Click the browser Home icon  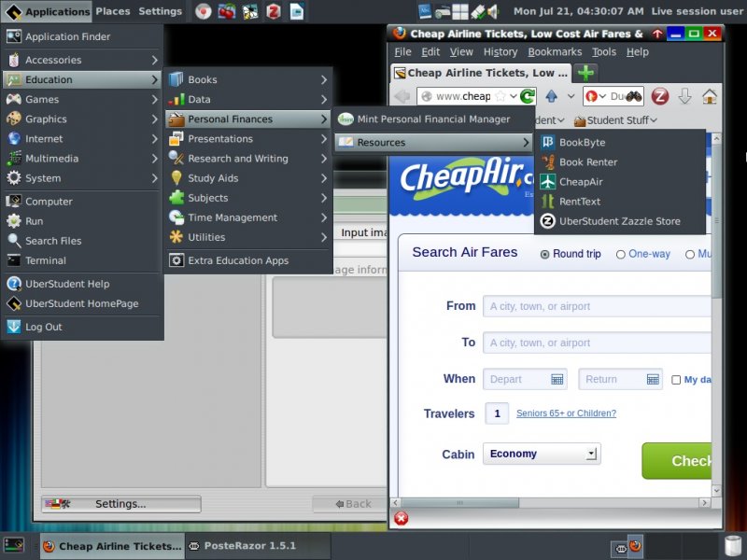click(710, 96)
